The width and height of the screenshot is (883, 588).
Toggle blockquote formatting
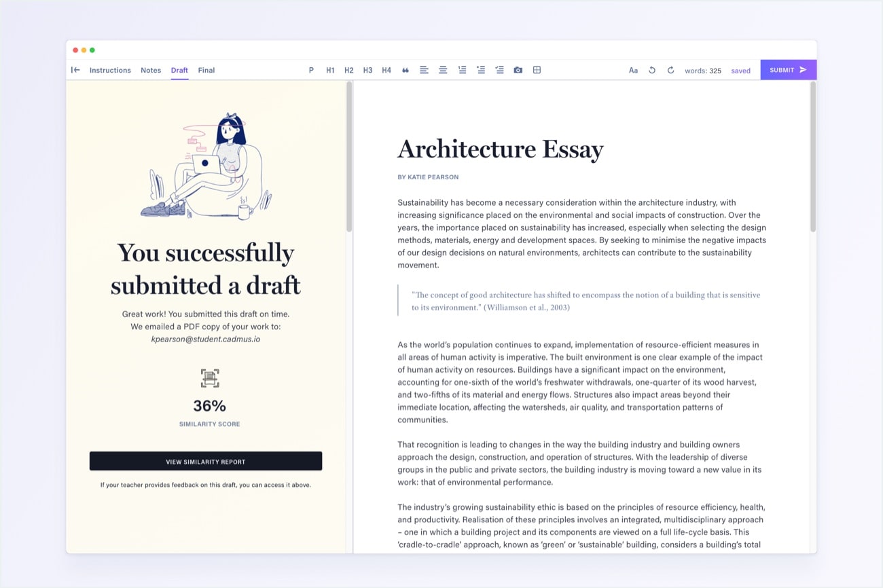[406, 69]
